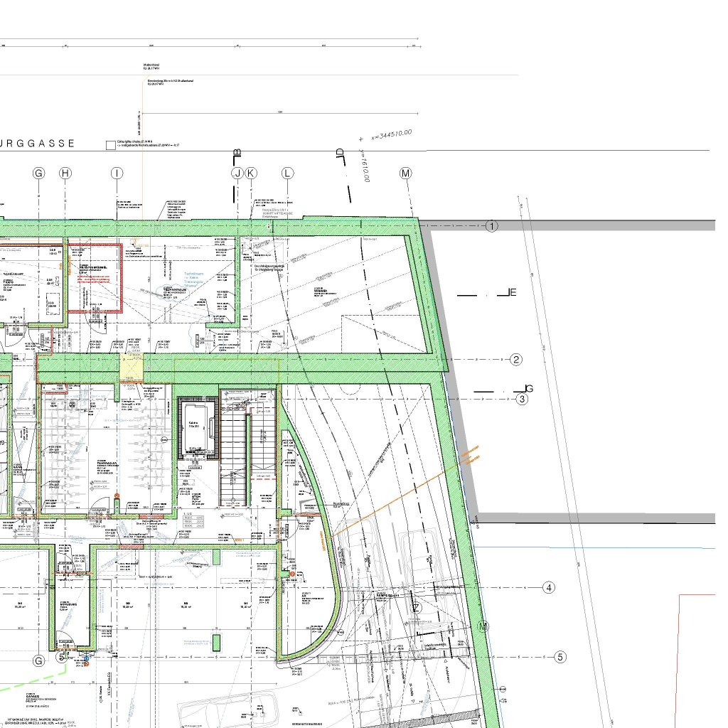Select the circled Z marker on the ramp
This screenshot has height=728, width=728.
coord(417,608)
